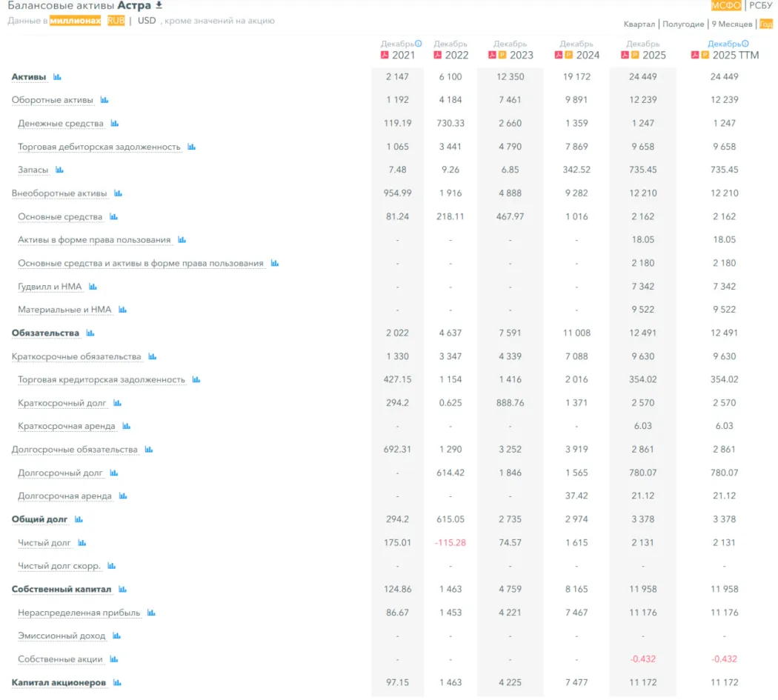Image resolution: width=778 pixels, height=700 pixels.
Task: Click the Торговая дебиторская задолженность link
Action: pos(99,147)
